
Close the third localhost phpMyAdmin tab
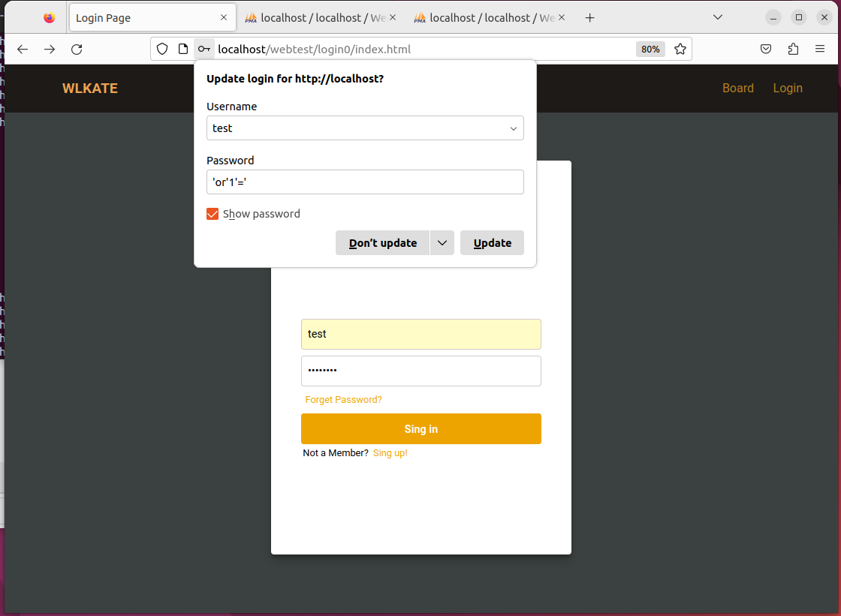pos(562,18)
